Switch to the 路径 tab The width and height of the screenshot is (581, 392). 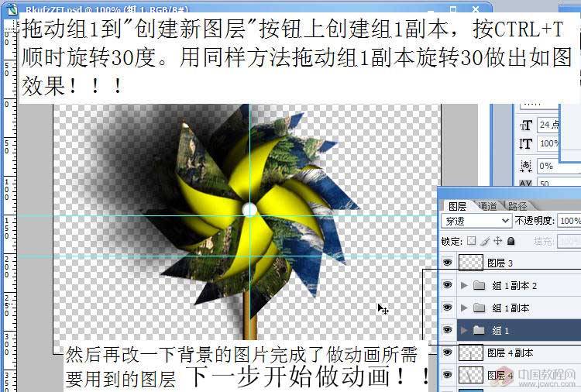point(517,206)
